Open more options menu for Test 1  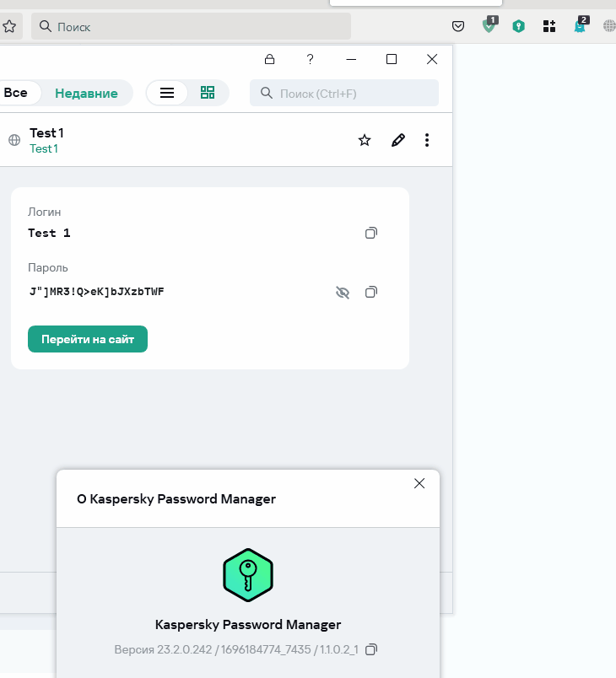(427, 140)
